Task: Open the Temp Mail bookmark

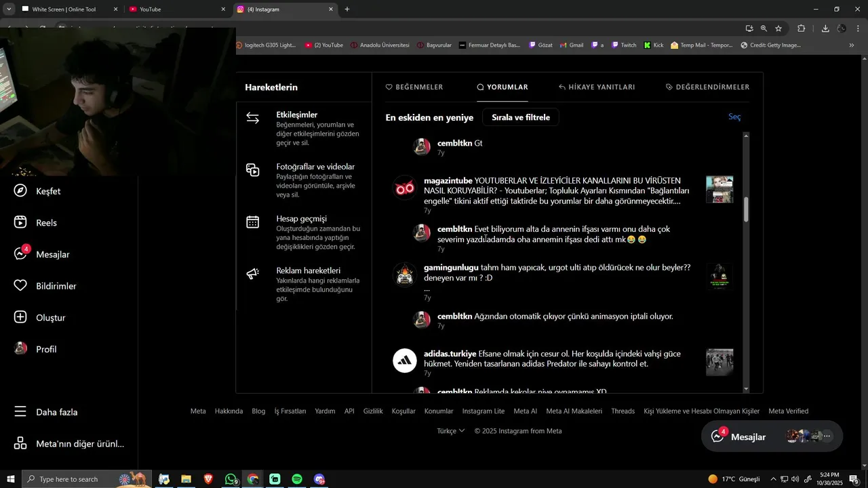Action: click(x=702, y=45)
